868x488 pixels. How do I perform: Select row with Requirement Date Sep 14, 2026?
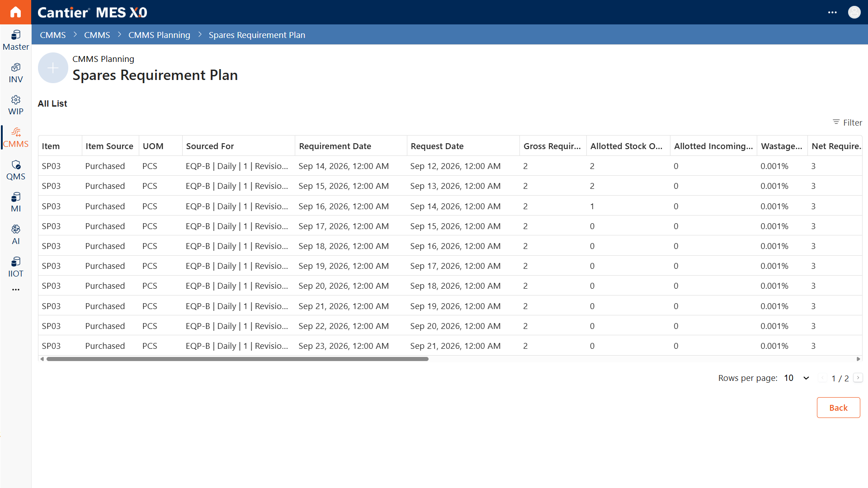click(x=450, y=166)
